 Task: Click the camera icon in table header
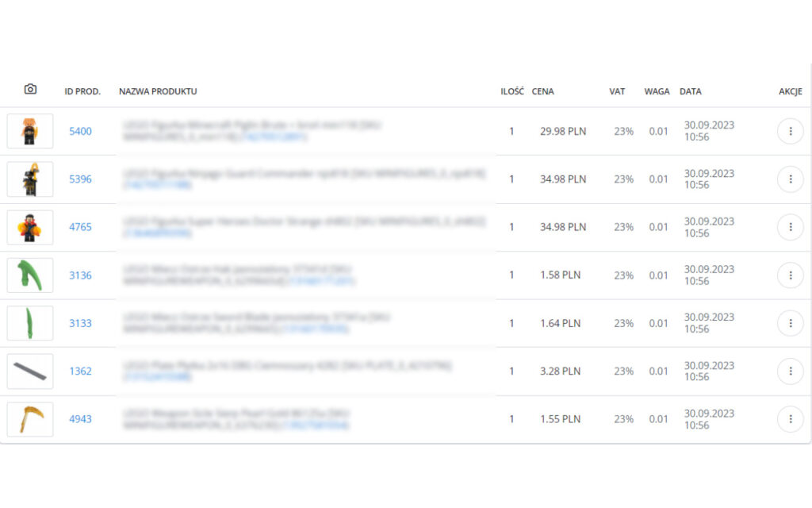[30, 90]
